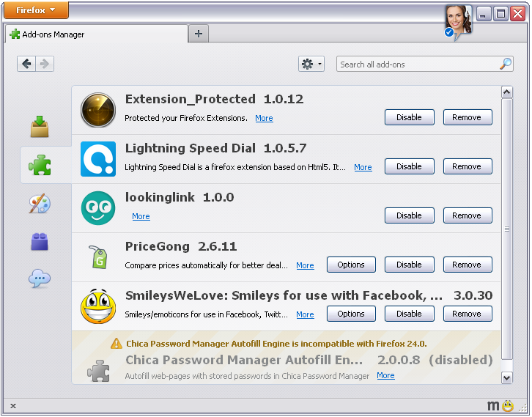Select the Chica Password Manager Autofill title

pos(244,360)
